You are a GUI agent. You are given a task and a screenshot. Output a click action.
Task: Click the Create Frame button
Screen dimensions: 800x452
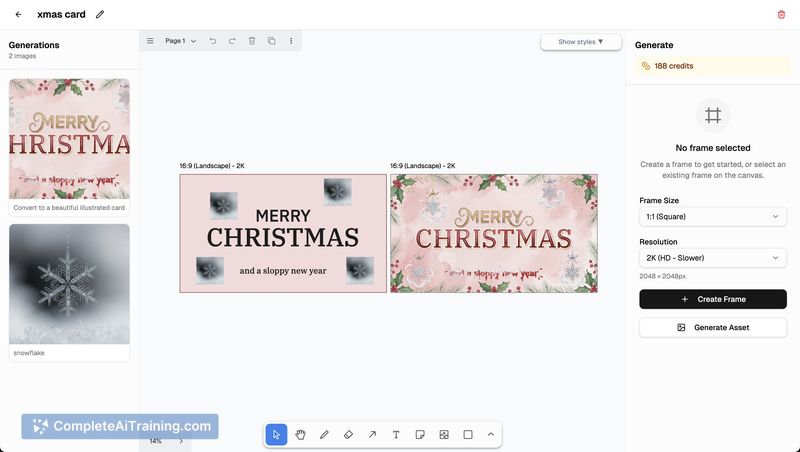coord(712,299)
